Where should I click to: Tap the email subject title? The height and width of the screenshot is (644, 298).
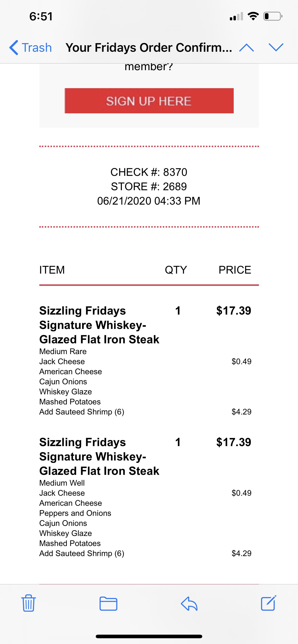149,47
